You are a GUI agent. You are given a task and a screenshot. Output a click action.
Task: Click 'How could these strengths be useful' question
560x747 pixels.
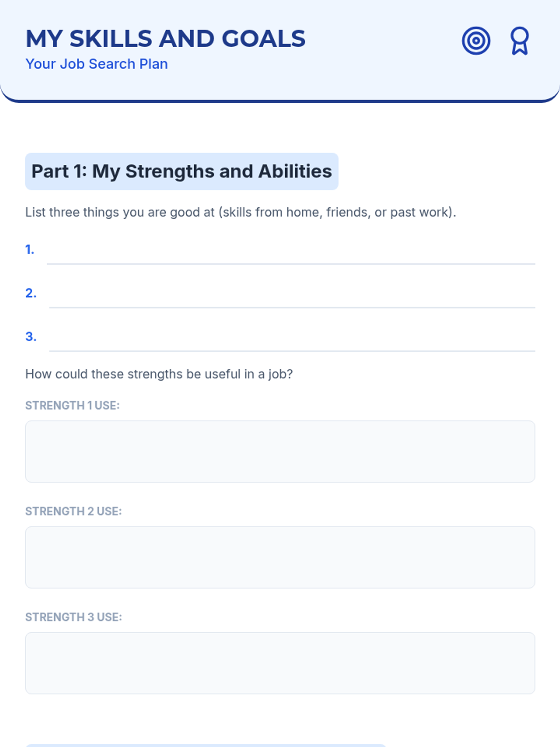click(x=159, y=374)
